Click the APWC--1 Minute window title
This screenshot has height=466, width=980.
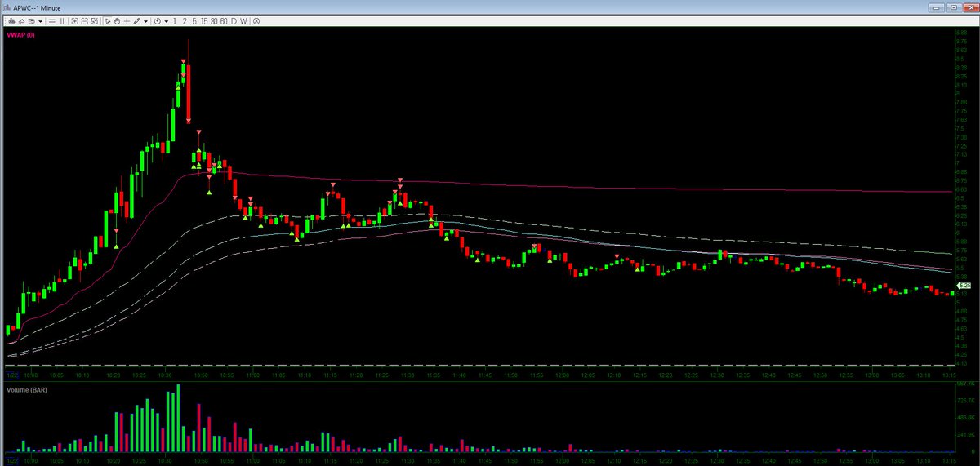coord(36,7)
